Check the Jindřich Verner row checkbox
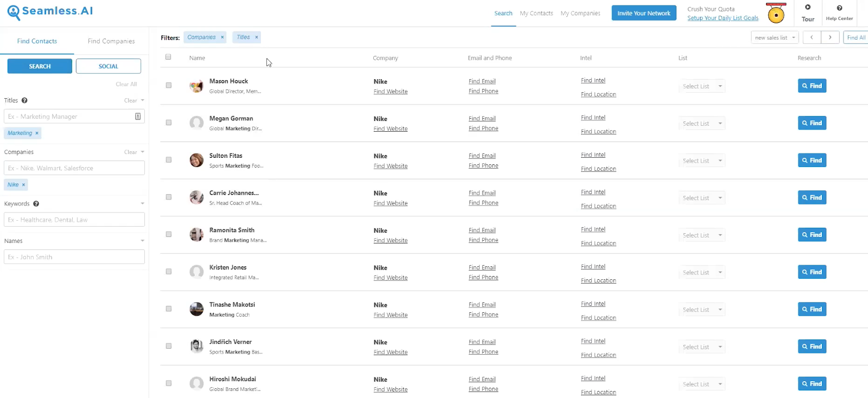 click(x=169, y=346)
